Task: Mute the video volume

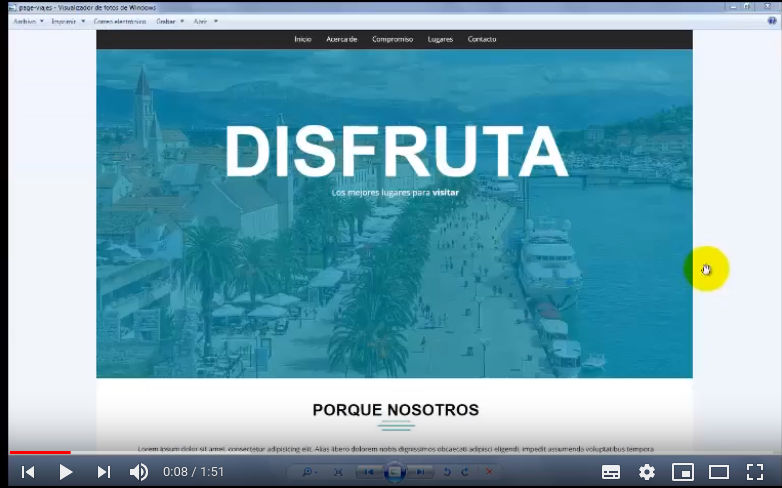Action: (139, 472)
